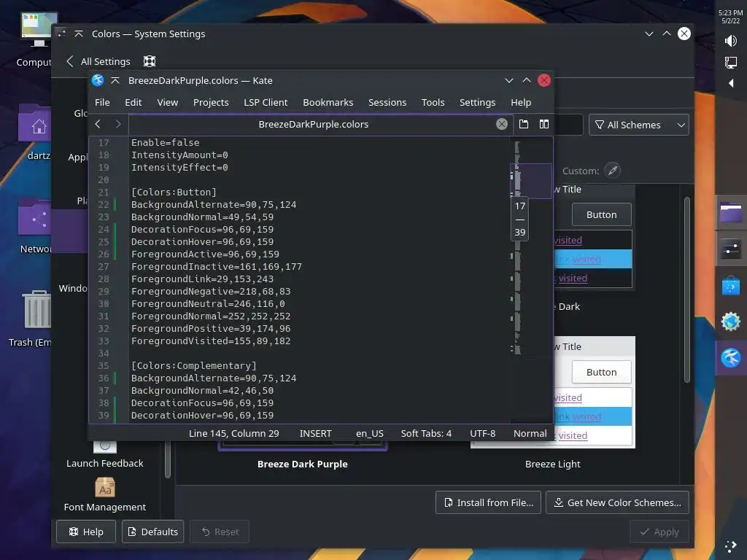The image size is (747, 560).
Task: Close the BreezeDarkPurple.colors tab
Action: point(501,124)
